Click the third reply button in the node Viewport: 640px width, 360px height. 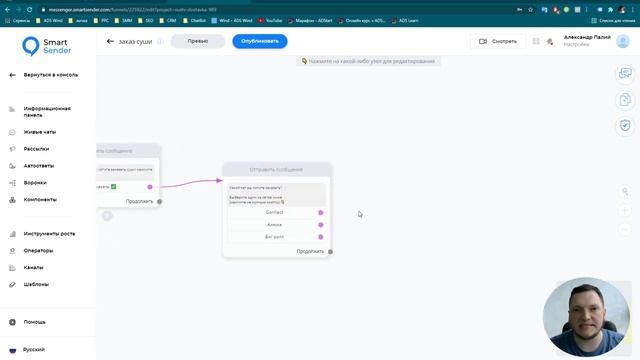coord(274,237)
